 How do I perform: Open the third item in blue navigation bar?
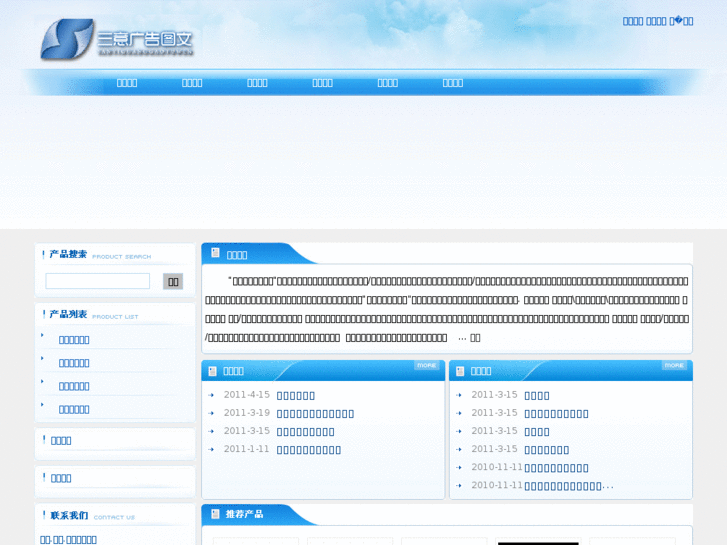257,83
